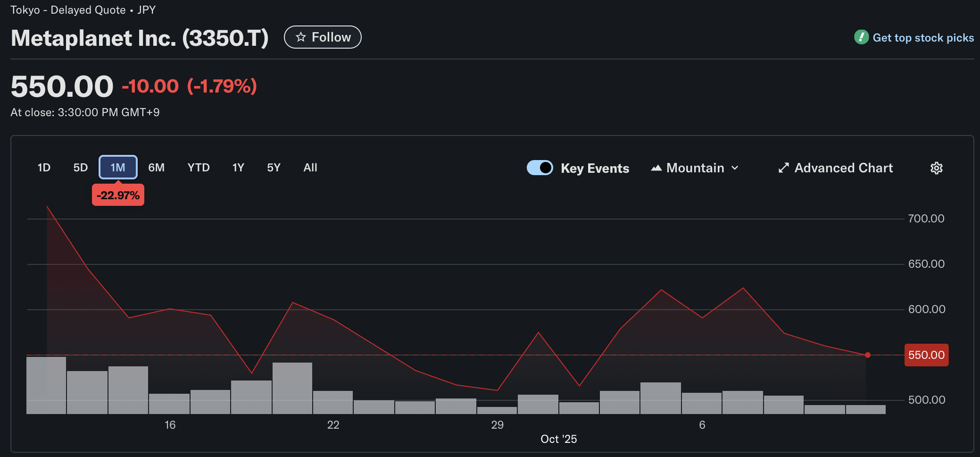Click the Mountain chart type icon
980x457 pixels.
(656, 168)
